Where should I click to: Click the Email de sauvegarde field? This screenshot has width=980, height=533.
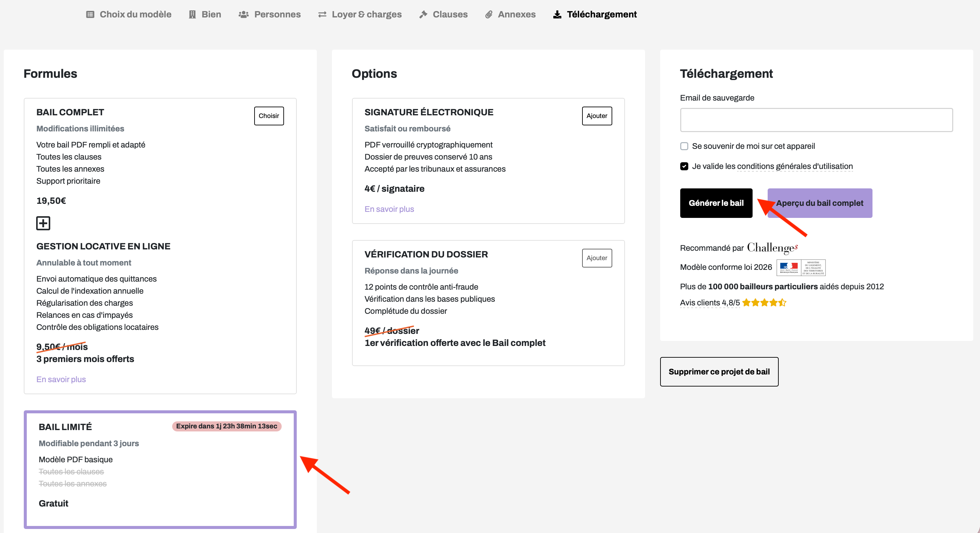tap(816, 120)
